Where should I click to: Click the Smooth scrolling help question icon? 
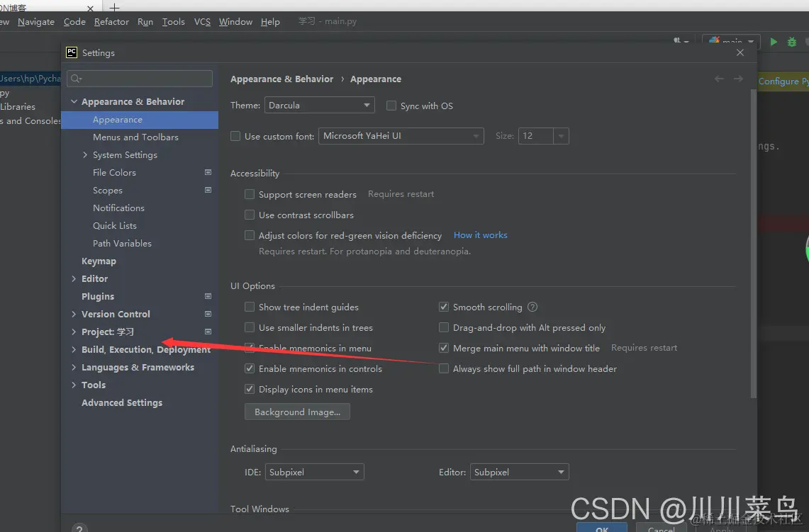tap(532, 307)
